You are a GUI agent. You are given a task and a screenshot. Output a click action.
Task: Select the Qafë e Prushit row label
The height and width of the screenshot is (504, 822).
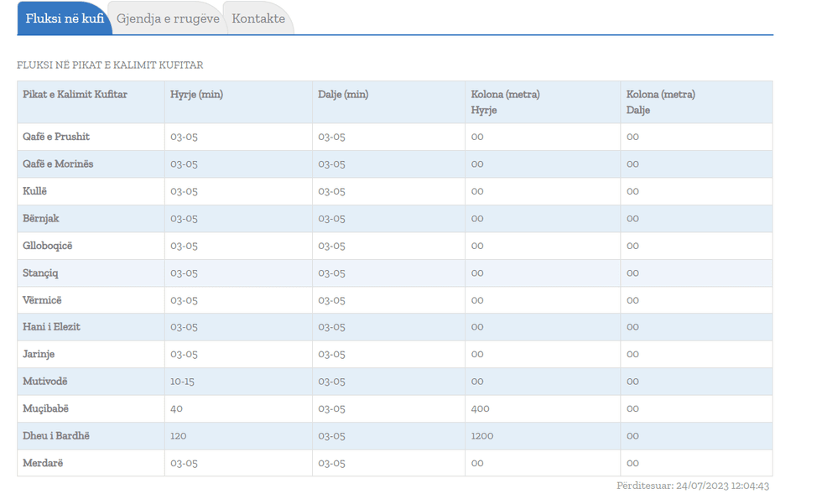[56, 137]
